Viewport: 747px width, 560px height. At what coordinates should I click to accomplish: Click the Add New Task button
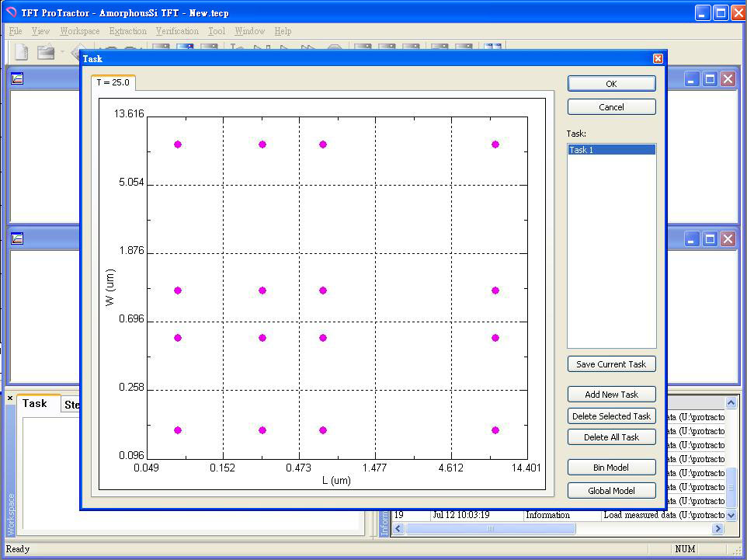pyautogui.click(x=611, y=395)
